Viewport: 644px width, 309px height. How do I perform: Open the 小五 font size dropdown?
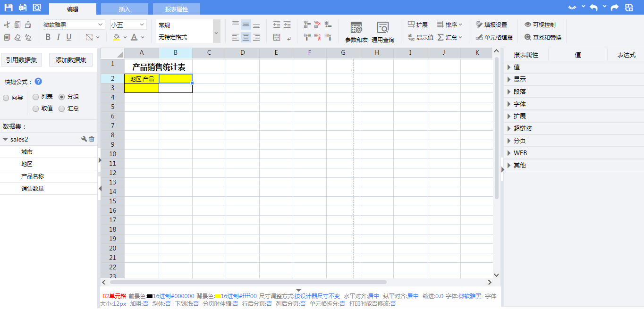[128, 25]
